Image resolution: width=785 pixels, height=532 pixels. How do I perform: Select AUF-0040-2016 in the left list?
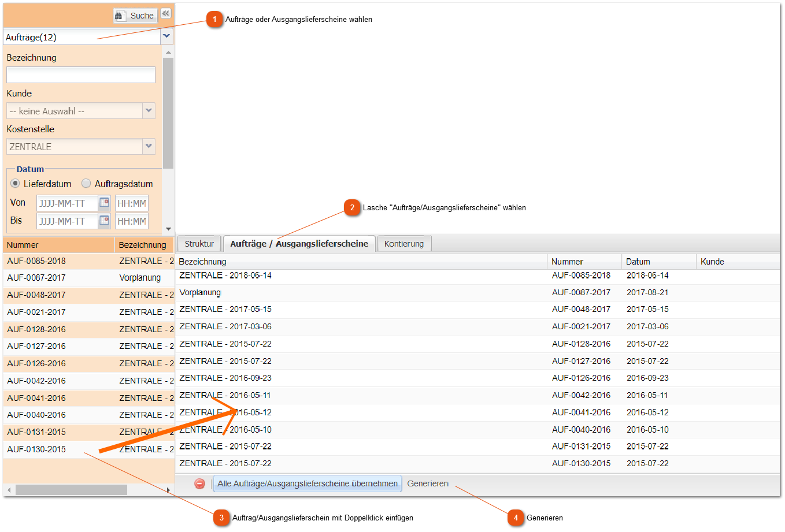click(88, 415)
